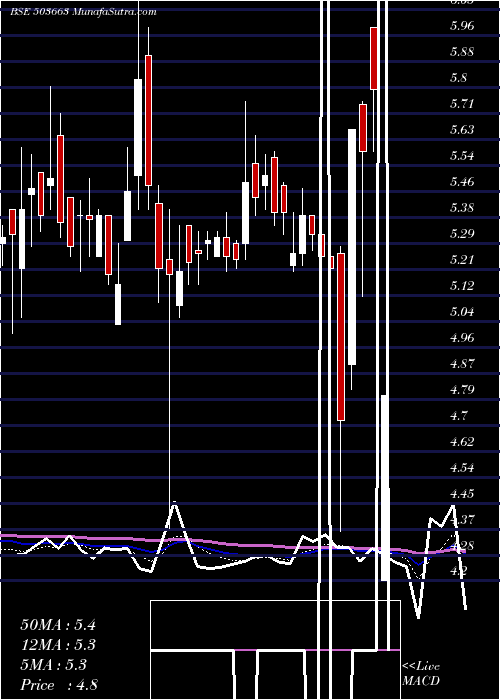Viewport: 500px width, 700px height.
Task: Select the 4.62 price axis label
Action: pyautogui.click(x=462, y=442)
